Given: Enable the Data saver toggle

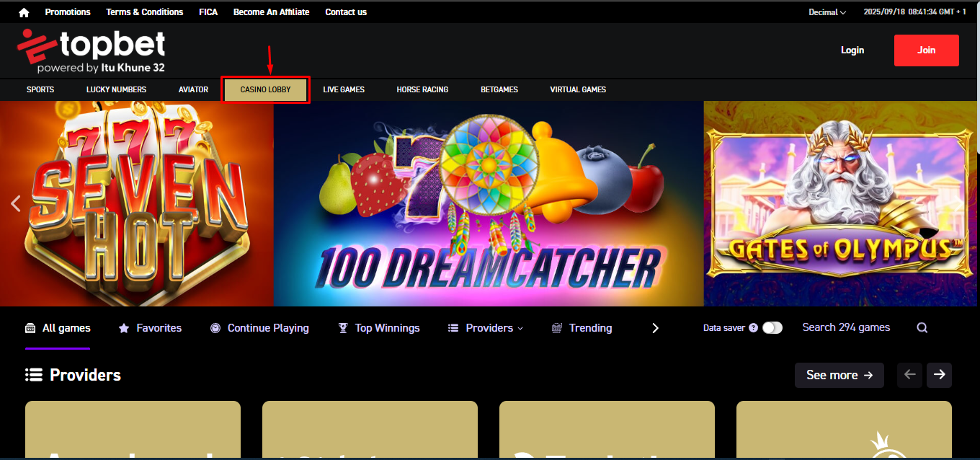Looking at the screenshot, I should 772,327.
